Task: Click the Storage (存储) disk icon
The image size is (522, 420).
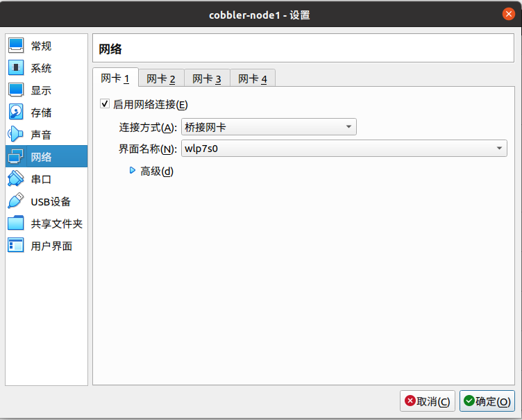Action: [16, 112]
